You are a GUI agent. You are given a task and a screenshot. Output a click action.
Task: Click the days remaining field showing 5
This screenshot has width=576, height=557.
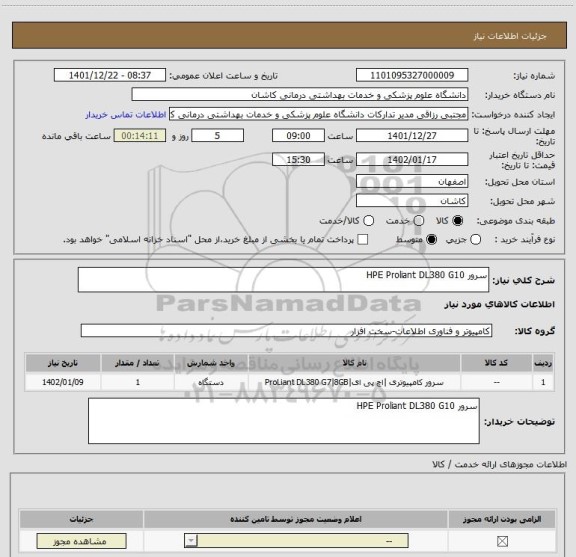tap(217, 136)
